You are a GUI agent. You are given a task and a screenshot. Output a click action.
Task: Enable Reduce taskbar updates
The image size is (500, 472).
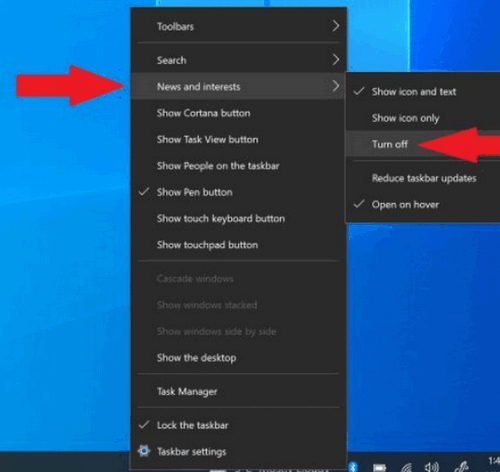(423, 178)
